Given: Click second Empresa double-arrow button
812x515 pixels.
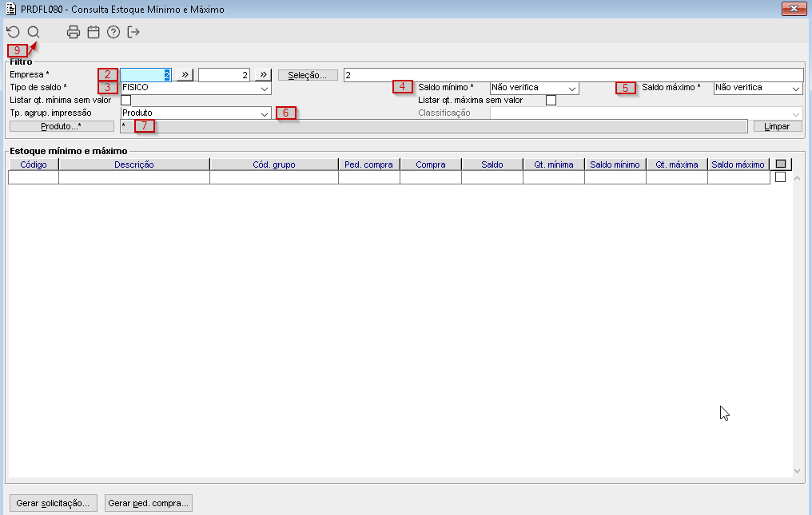Looking at the screenshot, I should pos(263,74).
